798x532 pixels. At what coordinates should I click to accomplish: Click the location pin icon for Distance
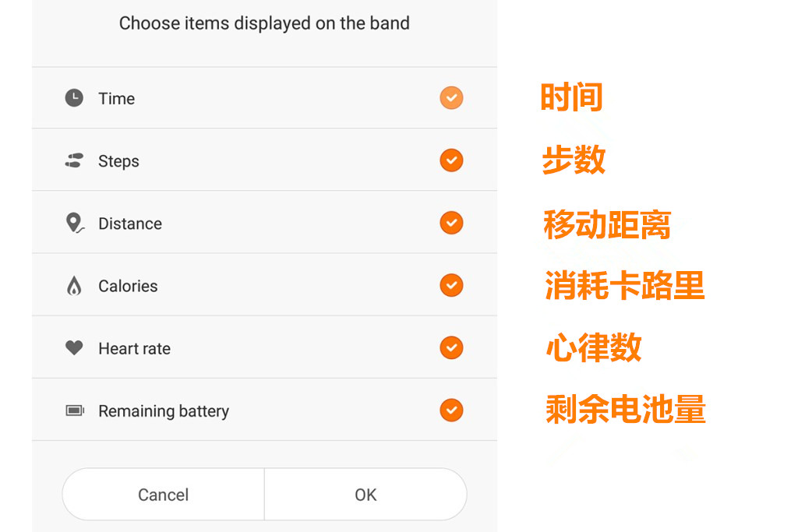click(x=74, y=223)
